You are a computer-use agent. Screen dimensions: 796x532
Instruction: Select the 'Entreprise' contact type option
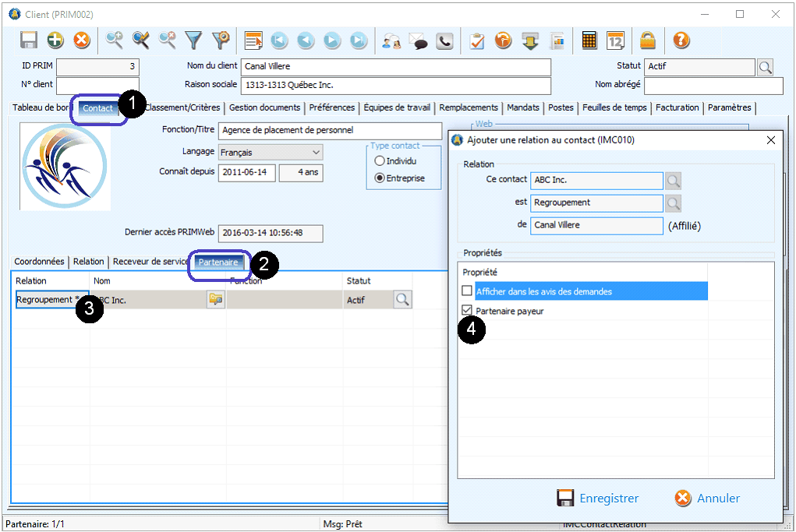coord(380,178)
